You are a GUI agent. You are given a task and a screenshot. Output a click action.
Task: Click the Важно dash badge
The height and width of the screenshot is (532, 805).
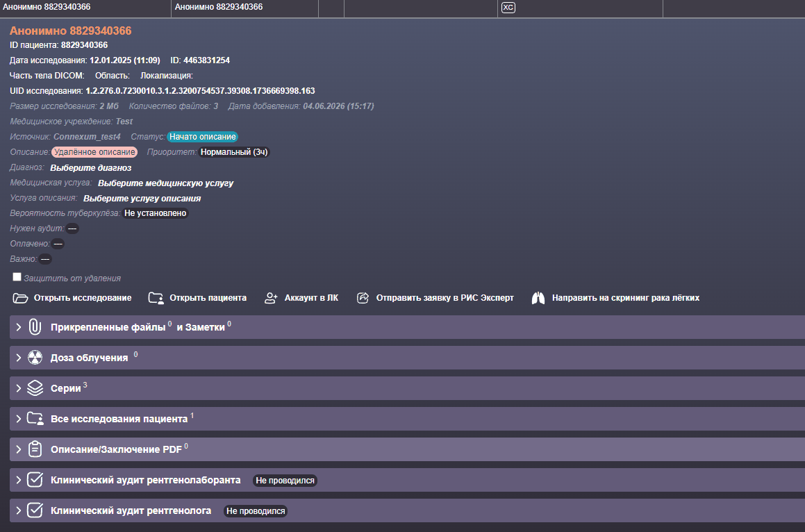pos(45,259)
